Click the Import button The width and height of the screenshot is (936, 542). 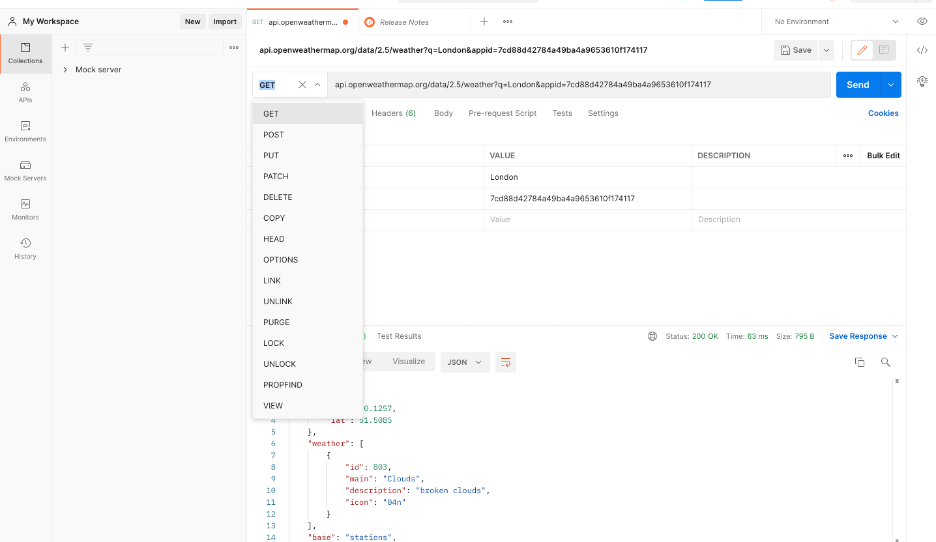point(225,21)
